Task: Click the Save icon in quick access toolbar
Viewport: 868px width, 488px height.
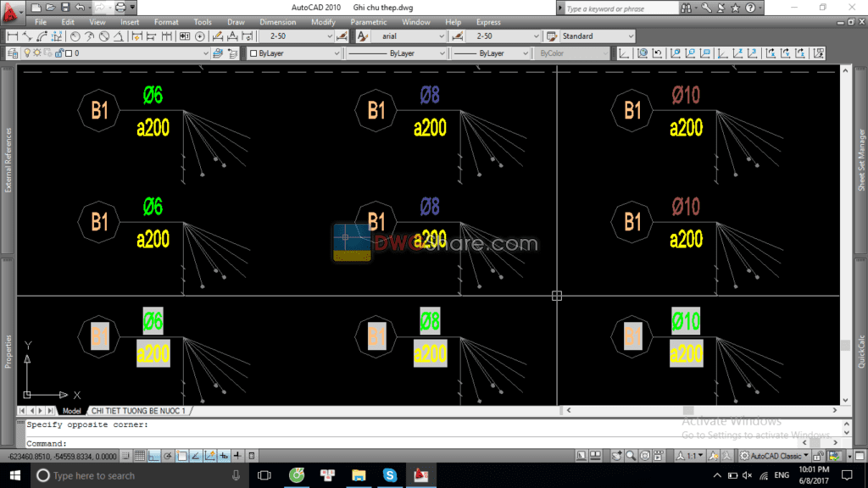Action: [x=64, y=8]
